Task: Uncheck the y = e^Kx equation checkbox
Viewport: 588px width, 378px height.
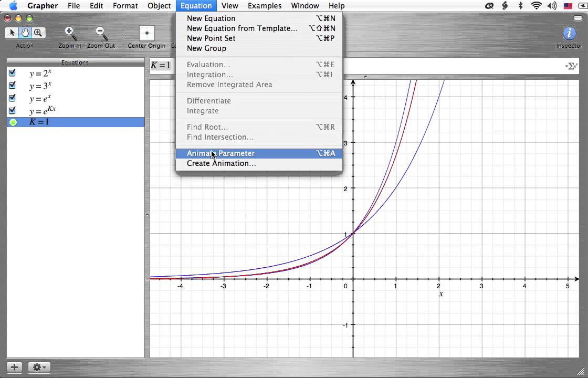Action: [12, 110]
